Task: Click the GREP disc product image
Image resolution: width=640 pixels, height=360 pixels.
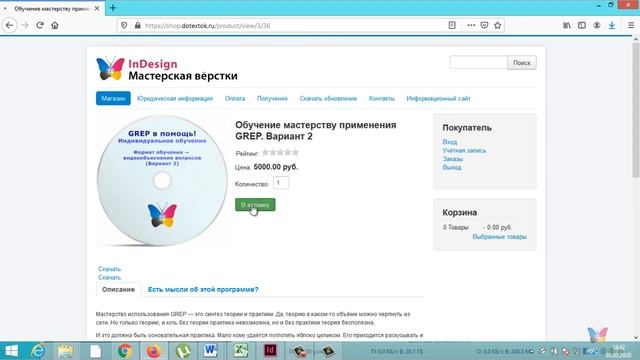Action: [162, 181]
